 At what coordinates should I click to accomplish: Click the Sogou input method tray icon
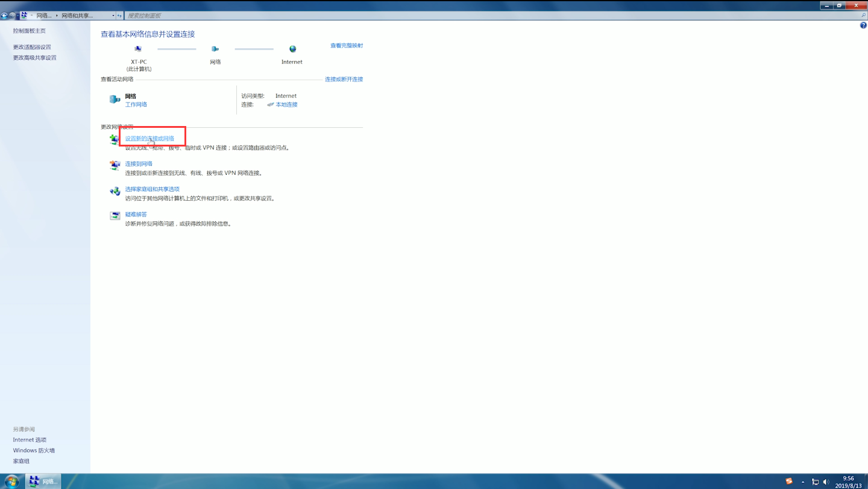789,481
